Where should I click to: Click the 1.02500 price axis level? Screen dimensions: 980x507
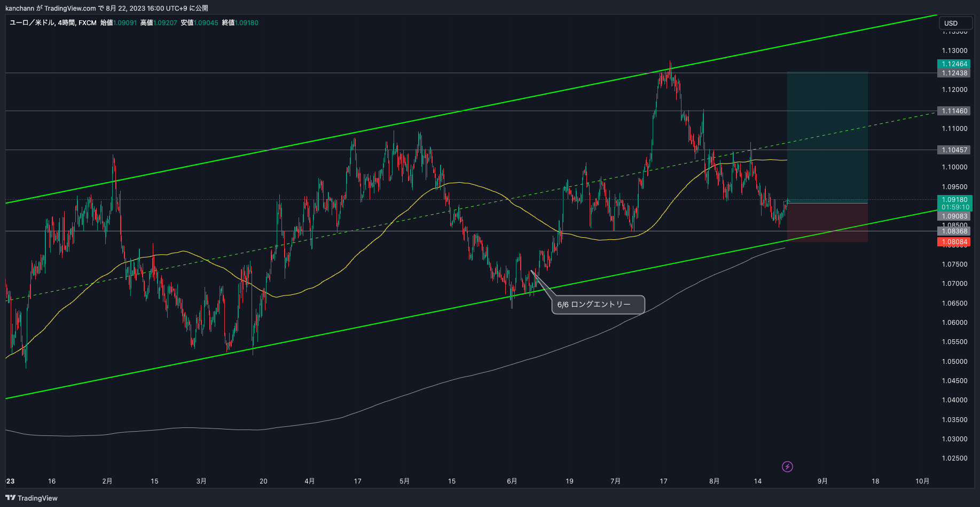(x=954, y=458)
